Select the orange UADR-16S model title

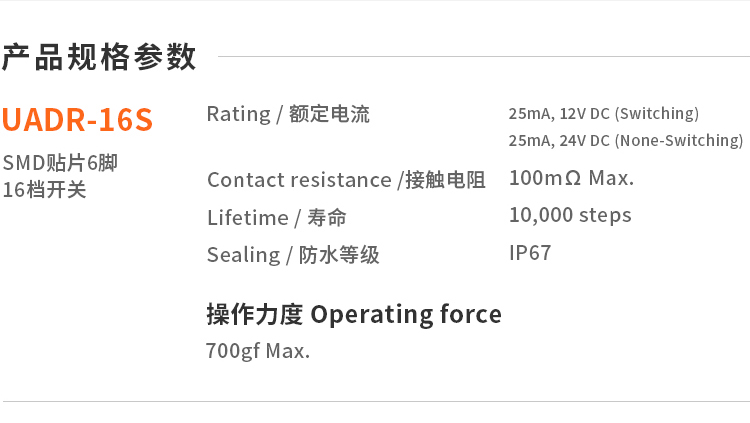click(77, 119)
